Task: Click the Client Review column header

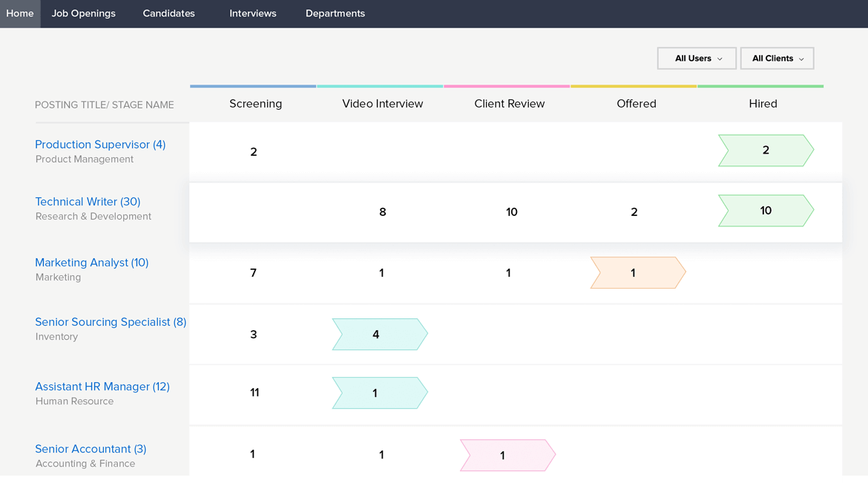Action: pyautogui.click(x=509, y=104)
